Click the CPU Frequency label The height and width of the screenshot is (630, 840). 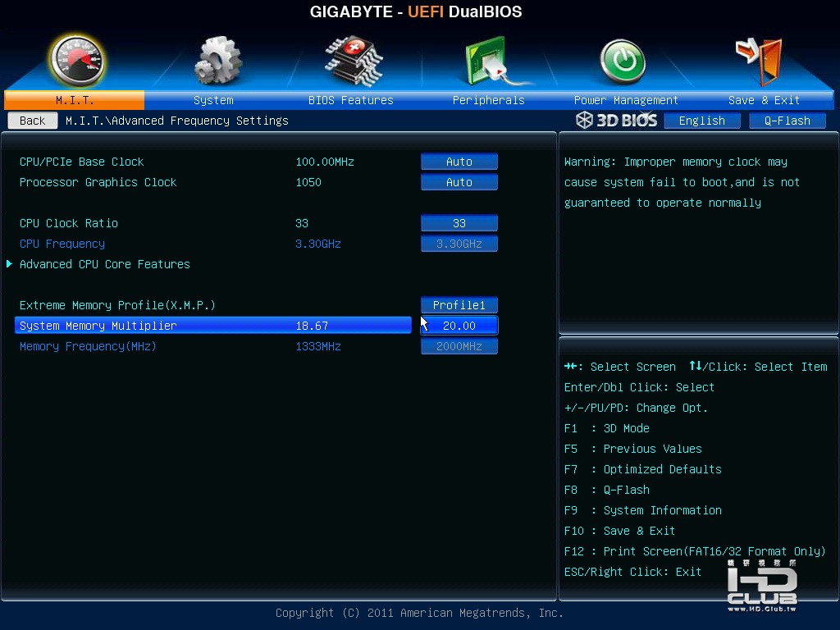click(x=62, y=244)
